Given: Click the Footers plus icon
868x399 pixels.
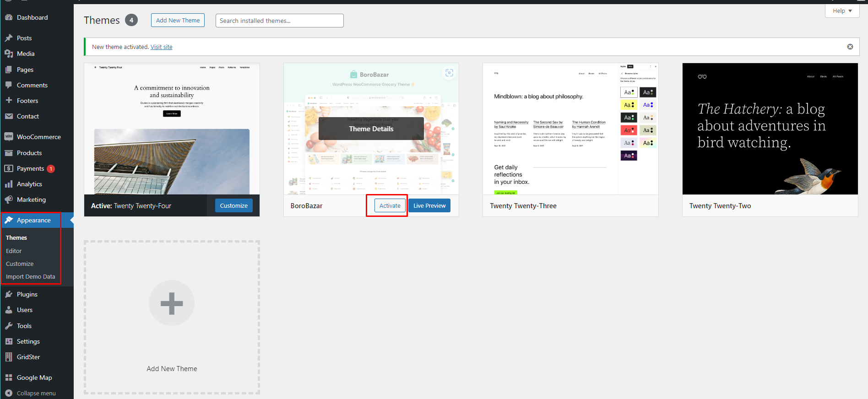Looking at the screenshot, I should [9, 100].
